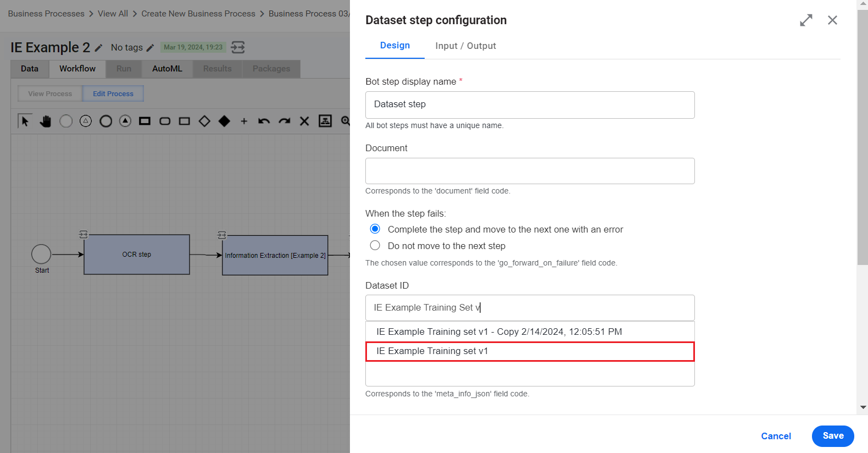This screenshot has height=453, width=868.
Task: Pick the filled diamond gateway
Action: [x=224, y=121]
